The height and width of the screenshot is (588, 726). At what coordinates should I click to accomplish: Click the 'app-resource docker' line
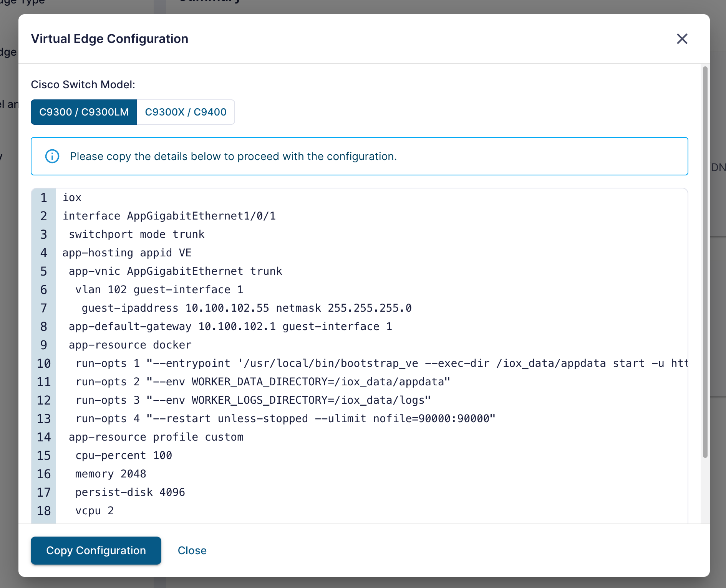point(130,345)
